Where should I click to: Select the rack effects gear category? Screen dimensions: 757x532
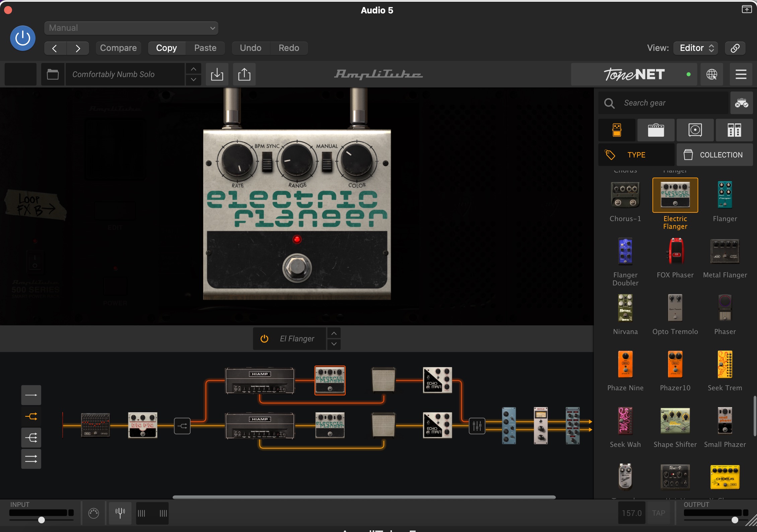tap(734, 130)
